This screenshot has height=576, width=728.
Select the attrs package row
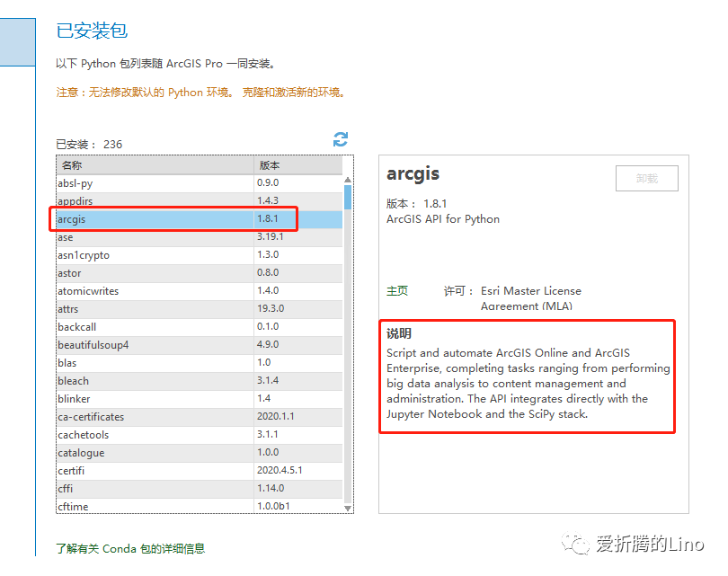pyautogui.click(x=200, y=309)
